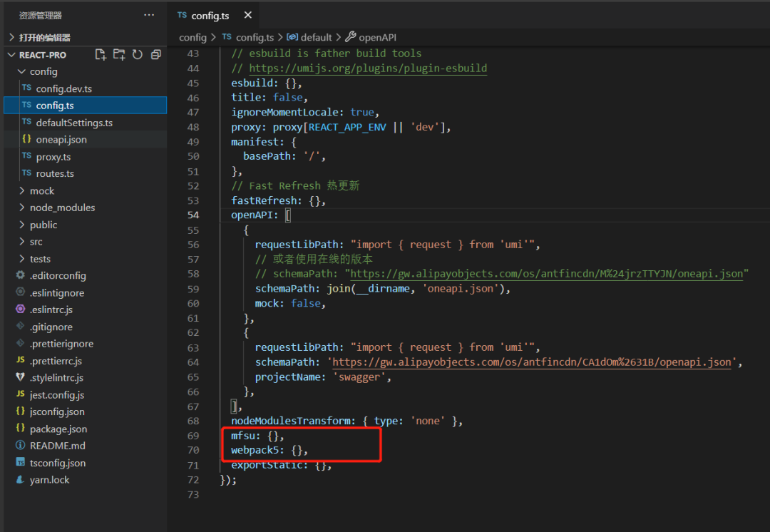Select proxy.ts in the file tree
This screenshot has height=532, width=770.
click(x=53, y=157)
